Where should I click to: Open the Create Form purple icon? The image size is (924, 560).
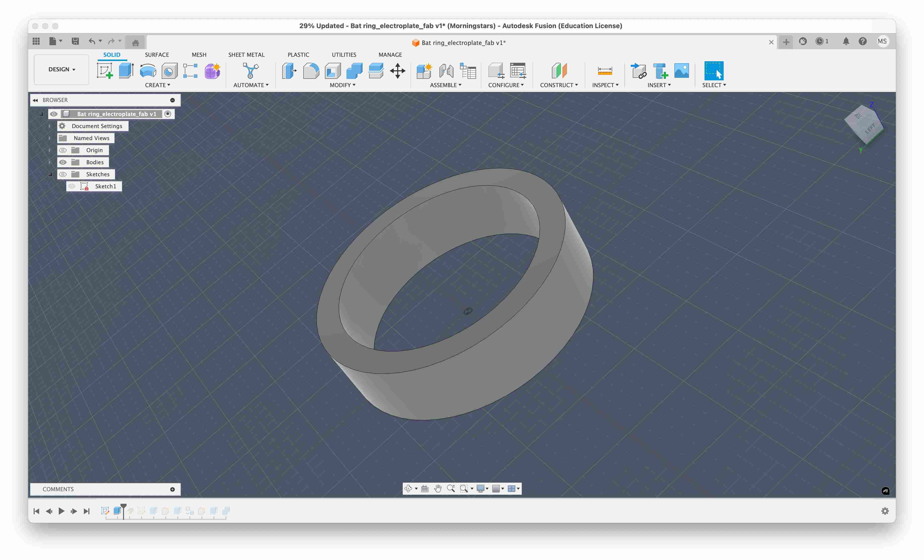(x=212, y=71)
